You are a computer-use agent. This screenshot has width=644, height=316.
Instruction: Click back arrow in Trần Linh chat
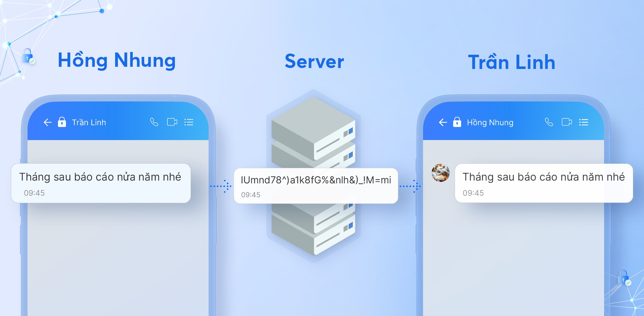point(48,122)
